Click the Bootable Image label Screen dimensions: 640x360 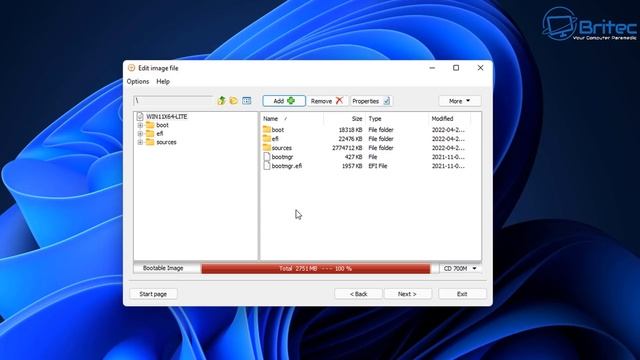[x=163, y=268]
